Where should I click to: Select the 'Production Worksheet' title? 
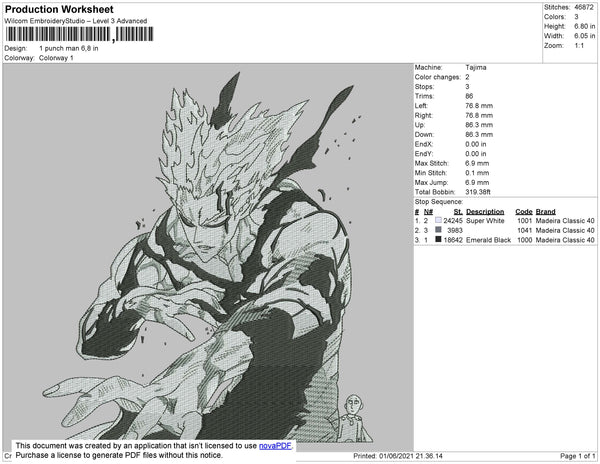[x=59, y=9]
